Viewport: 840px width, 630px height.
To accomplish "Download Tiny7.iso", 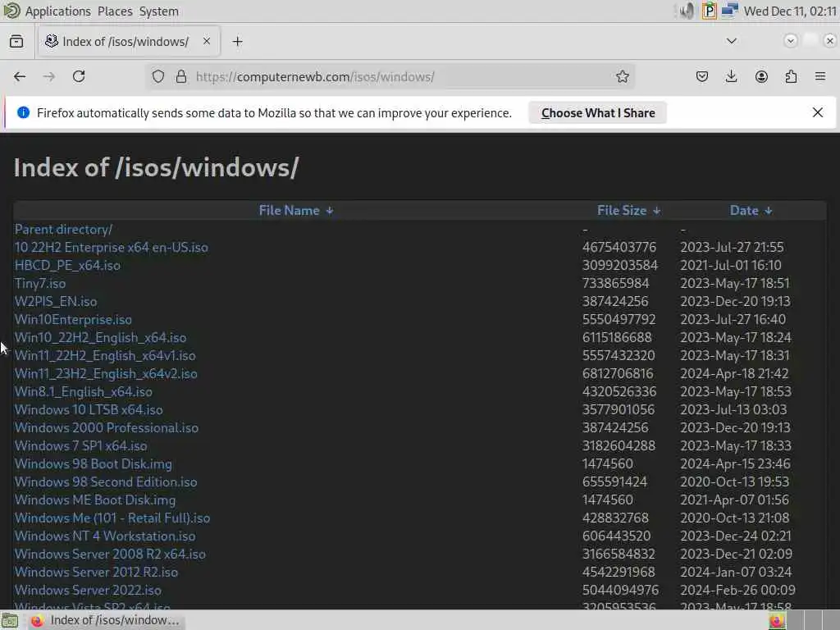I will pos(40,283).
